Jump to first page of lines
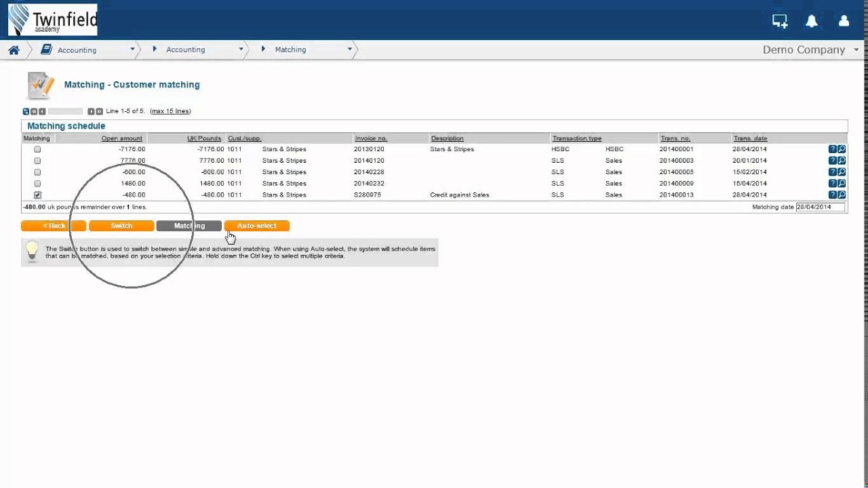The height and width of the screenshot is (488, 868). click(x=34, y=111)
